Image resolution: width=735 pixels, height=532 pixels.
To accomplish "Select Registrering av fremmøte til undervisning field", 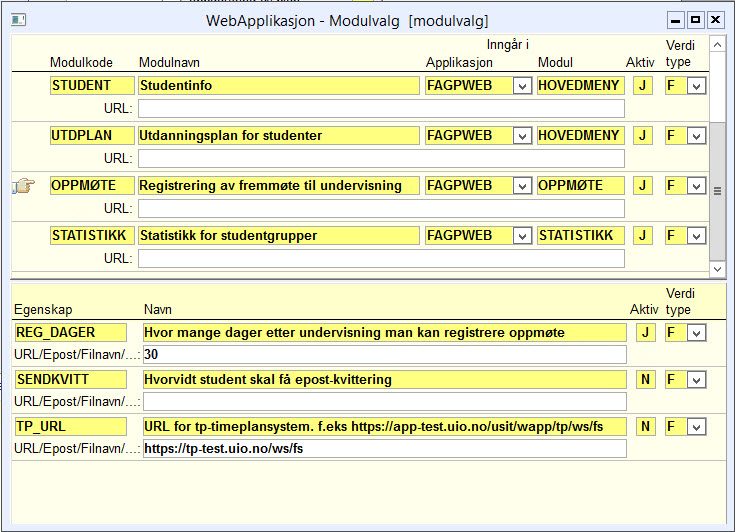I will coord(279,186).
